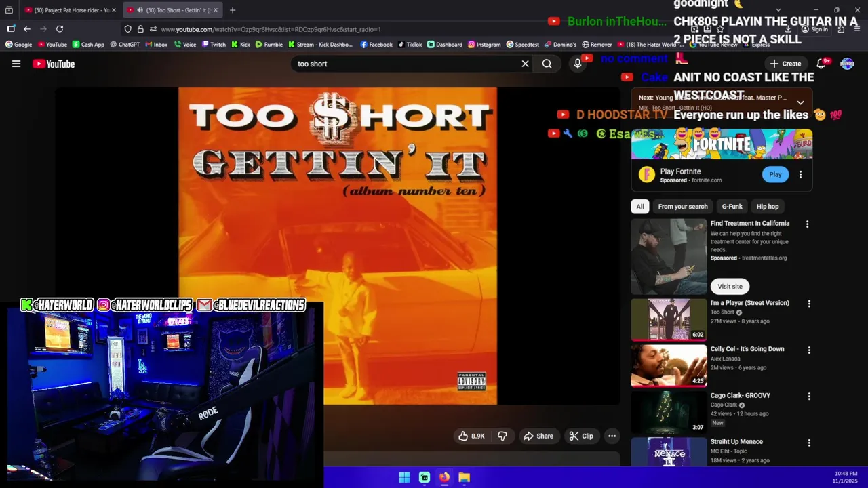Open Firefox View button in tab strip
Screen dimensions: 868x488
(x=9, y=10)
